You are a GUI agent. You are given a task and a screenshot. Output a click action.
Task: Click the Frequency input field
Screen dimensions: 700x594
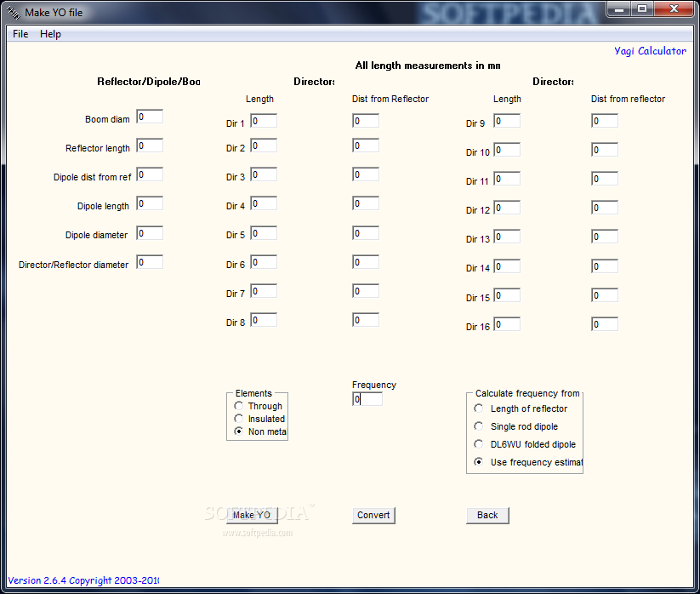[x=367, y=399]
